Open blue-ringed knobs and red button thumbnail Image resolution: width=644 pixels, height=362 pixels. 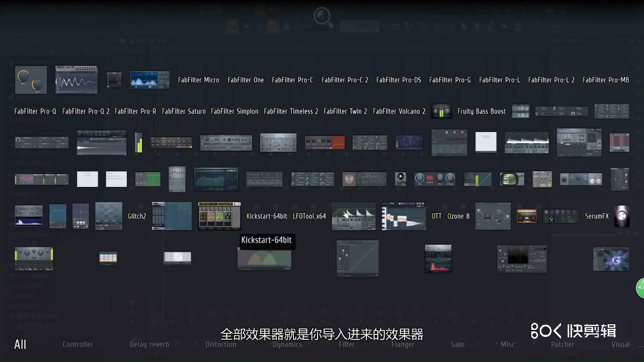tap(435, 179)
